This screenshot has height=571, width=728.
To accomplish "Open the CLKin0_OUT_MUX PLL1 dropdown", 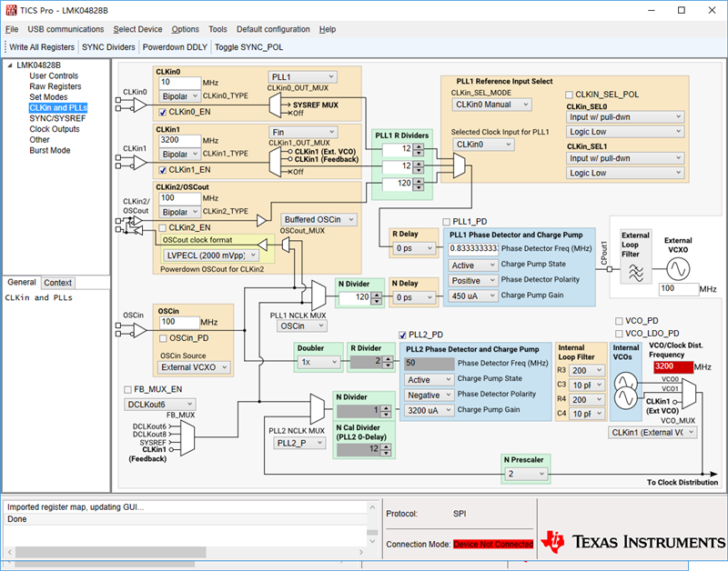I will [x=302, y=77].
